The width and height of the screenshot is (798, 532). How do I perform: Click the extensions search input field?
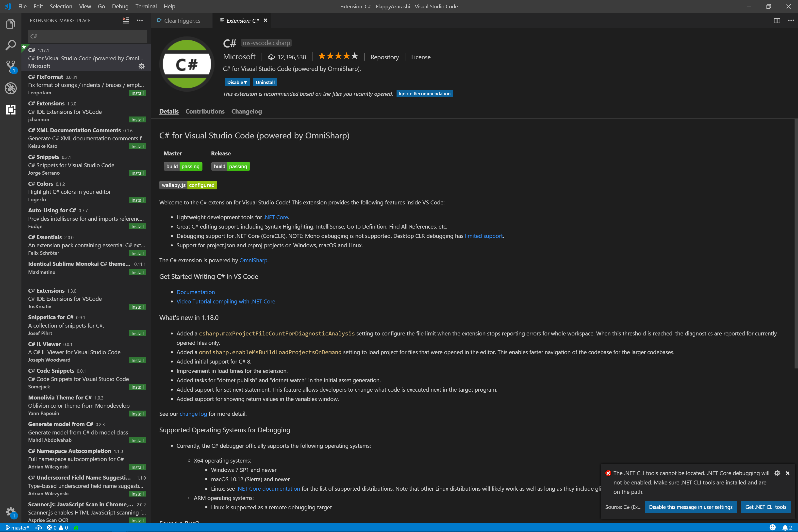click(x=87, y=36)
